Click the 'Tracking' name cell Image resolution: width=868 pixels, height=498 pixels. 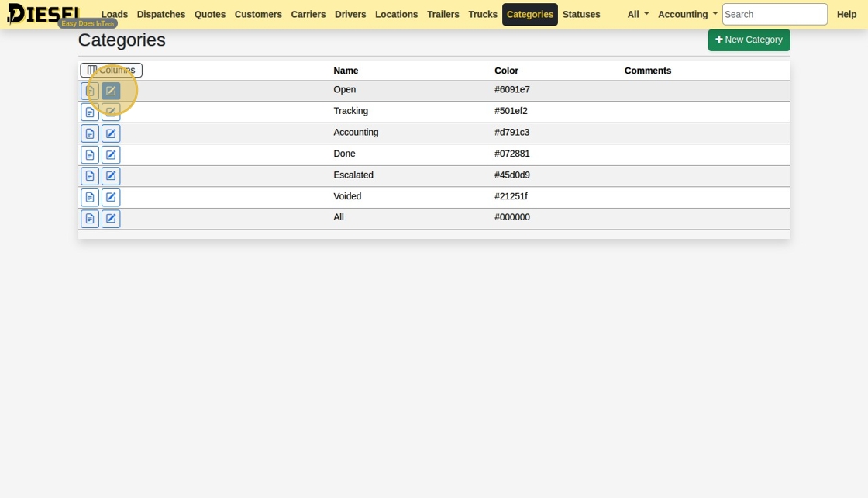(x=350, y=111)
